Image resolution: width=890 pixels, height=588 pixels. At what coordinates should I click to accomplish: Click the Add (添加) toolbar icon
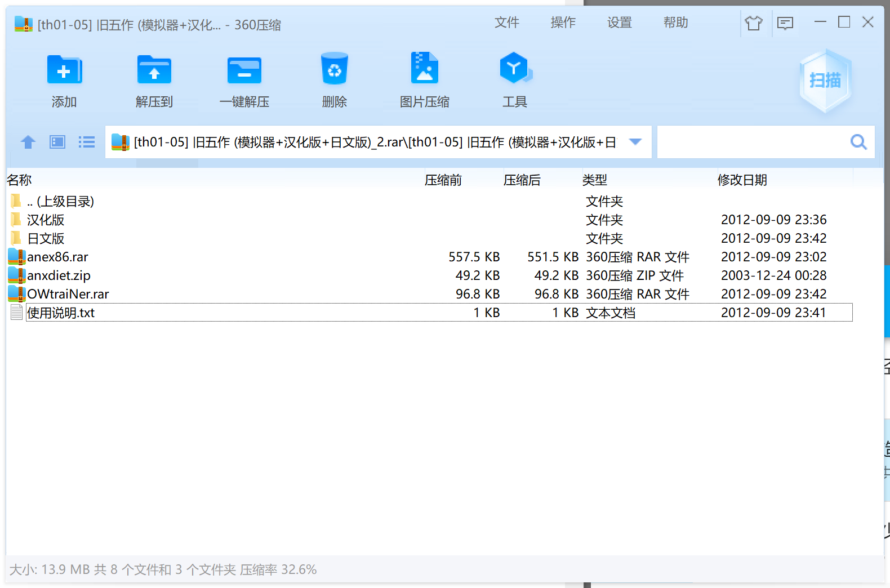(x=64, y=71)
